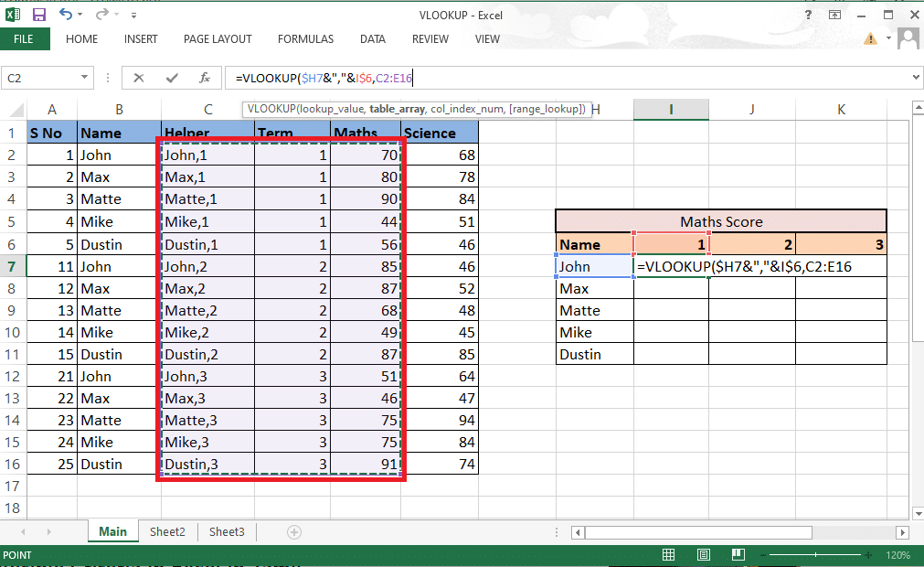
Task: Cancel formula entry with the X icon
Action: pos(139,77)
